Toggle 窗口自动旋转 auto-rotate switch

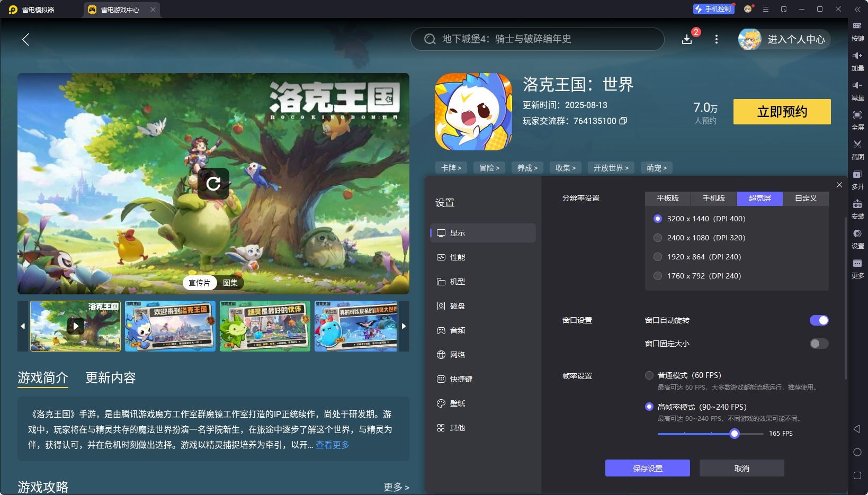(819, 320)
